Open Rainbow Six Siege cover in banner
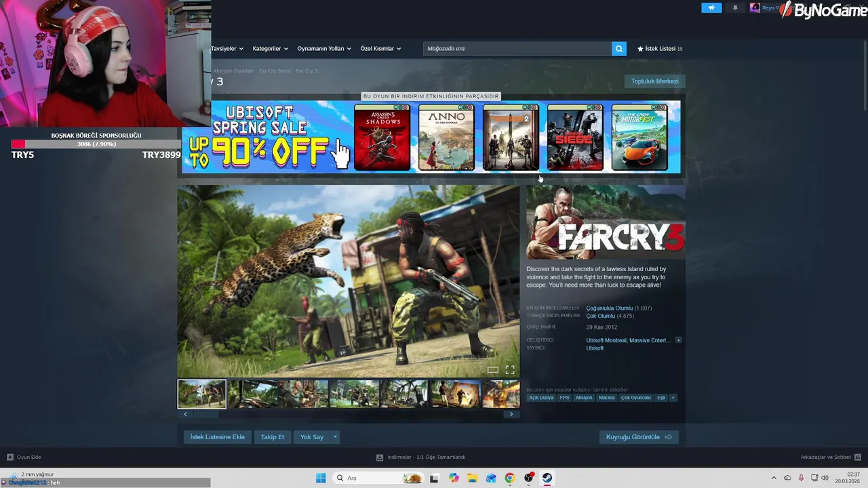This screenshot has width=868, height=488. (575, 137)
